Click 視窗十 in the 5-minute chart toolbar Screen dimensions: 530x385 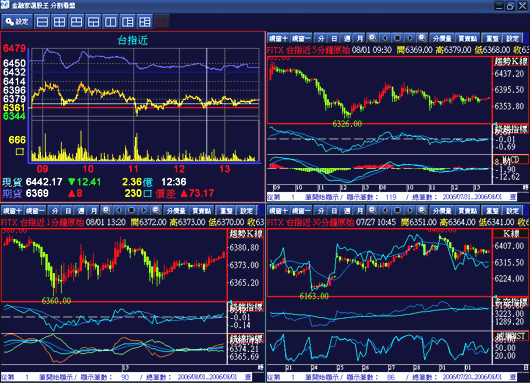click(278, 38)
